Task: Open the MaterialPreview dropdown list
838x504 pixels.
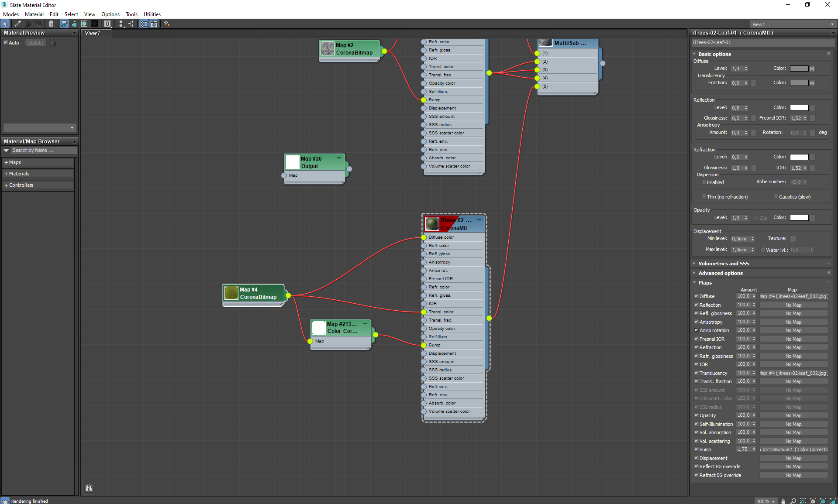Action: (x=39, y=127)
